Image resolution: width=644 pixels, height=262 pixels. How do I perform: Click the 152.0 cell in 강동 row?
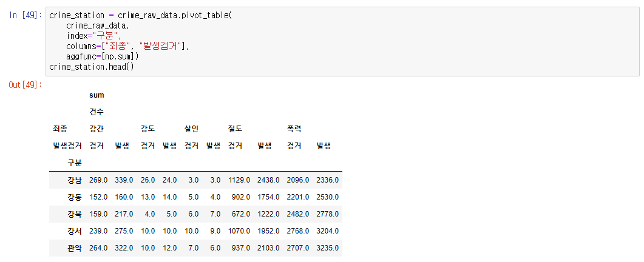98,197
